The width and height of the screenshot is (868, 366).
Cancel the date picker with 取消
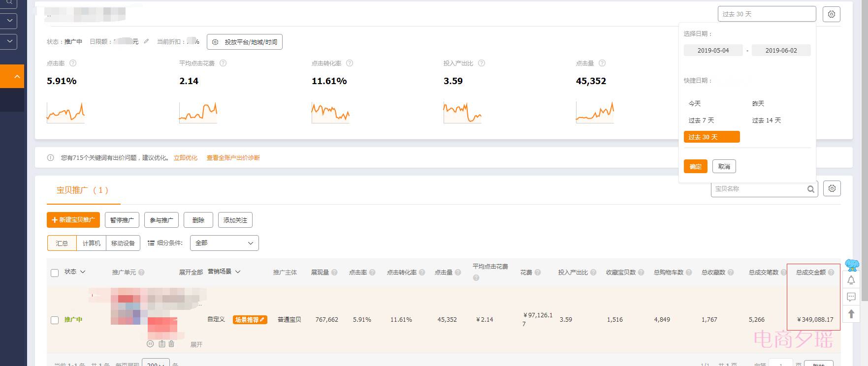tap(724, 166)
